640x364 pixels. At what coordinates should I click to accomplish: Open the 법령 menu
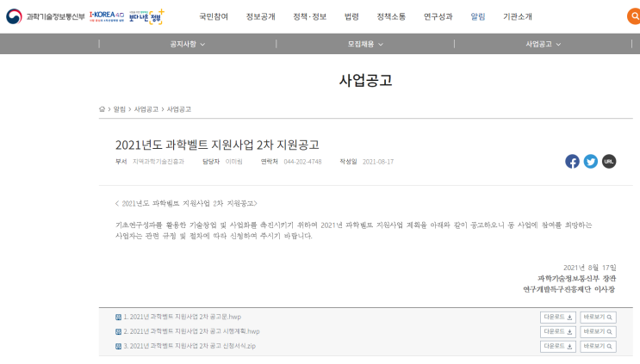click(x=351, y=16)
